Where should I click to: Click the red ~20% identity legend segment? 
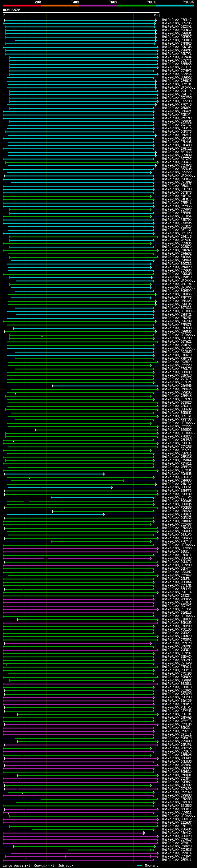click(x=22, y=6)
